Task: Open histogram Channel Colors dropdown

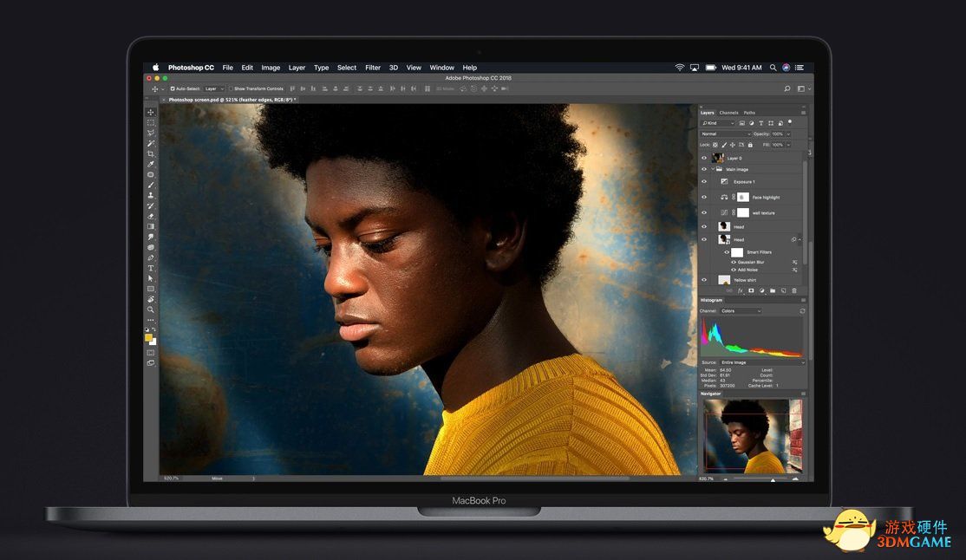Action: (x=741, y=311)
